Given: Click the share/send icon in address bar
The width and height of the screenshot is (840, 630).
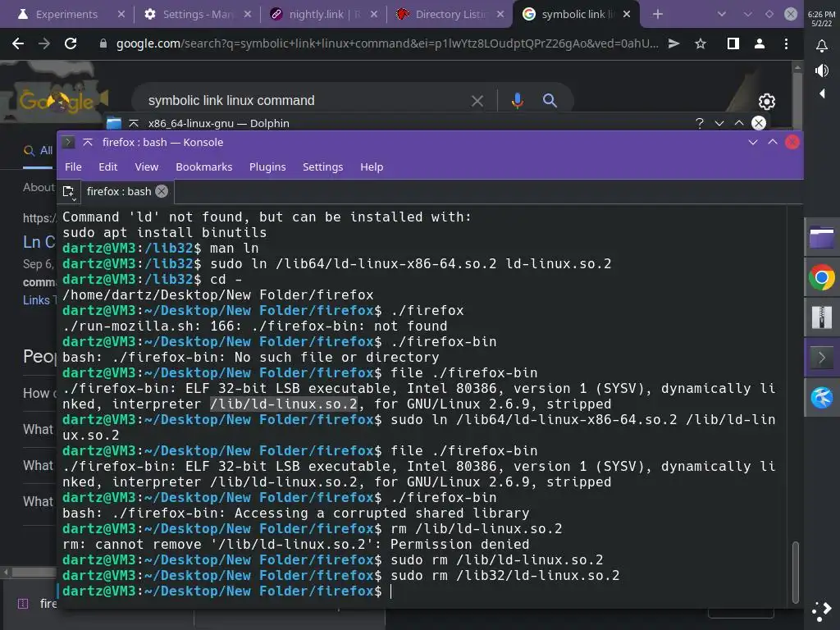Looking at the screenshot, I should 674,43.
